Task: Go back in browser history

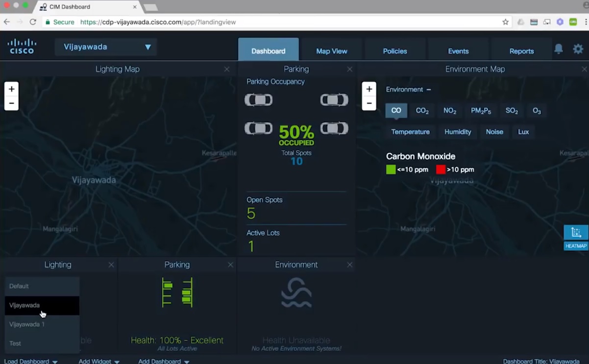Action: (x=7, y=22)
